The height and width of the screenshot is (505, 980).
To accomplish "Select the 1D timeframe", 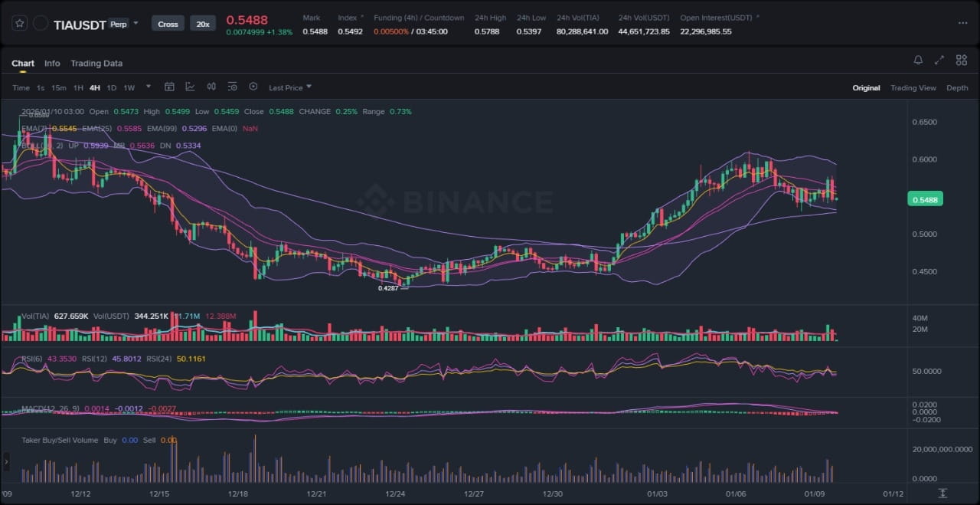I will pyautogui.click(x=112, y=88).
